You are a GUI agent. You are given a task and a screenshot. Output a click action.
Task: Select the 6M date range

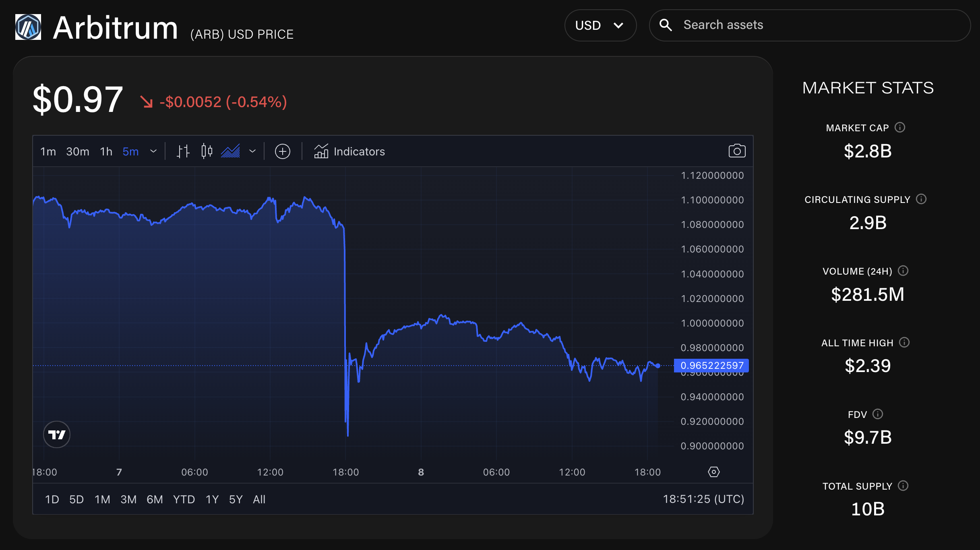pyautogui.click(x=155, y=499)
